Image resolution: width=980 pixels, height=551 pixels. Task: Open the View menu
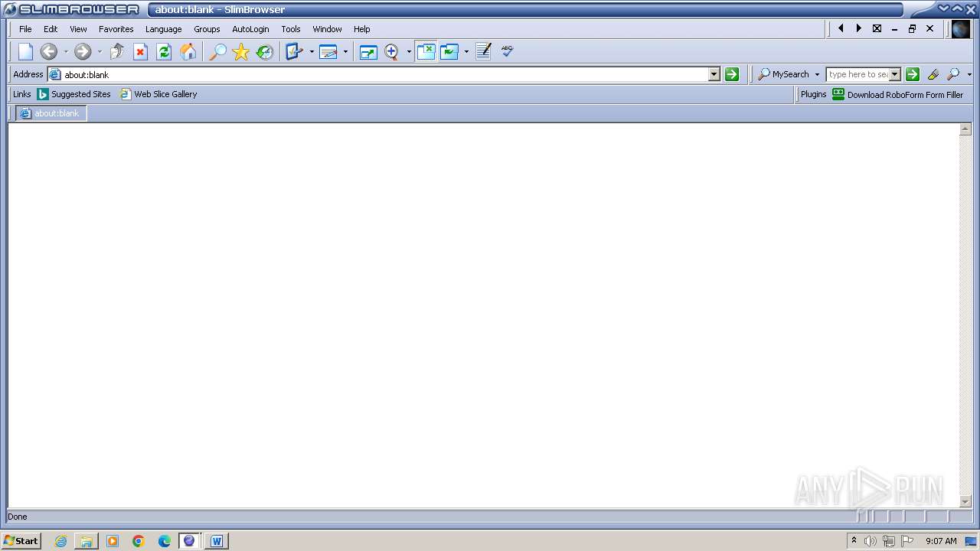[78, 29]
